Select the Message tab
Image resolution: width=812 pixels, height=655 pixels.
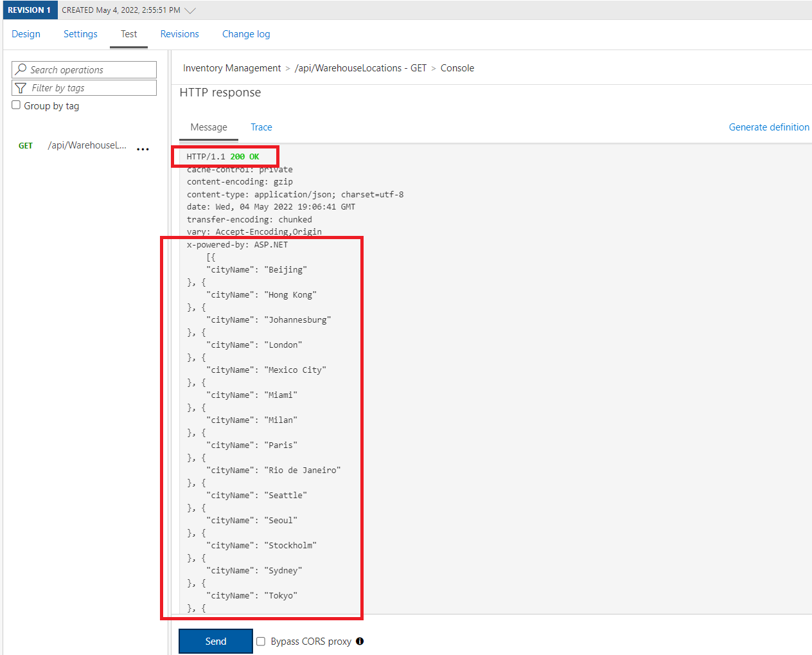pyautogui.click(x=208, y=127)
